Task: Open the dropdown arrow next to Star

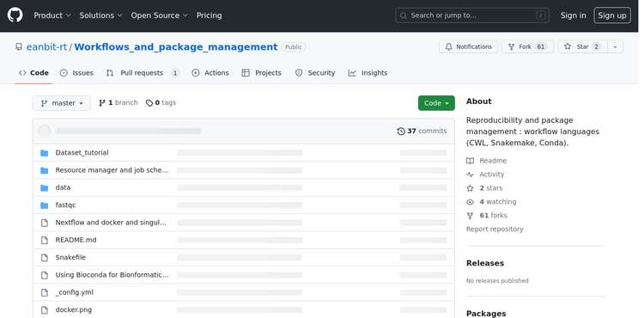Action: click(x=615, y=46)
